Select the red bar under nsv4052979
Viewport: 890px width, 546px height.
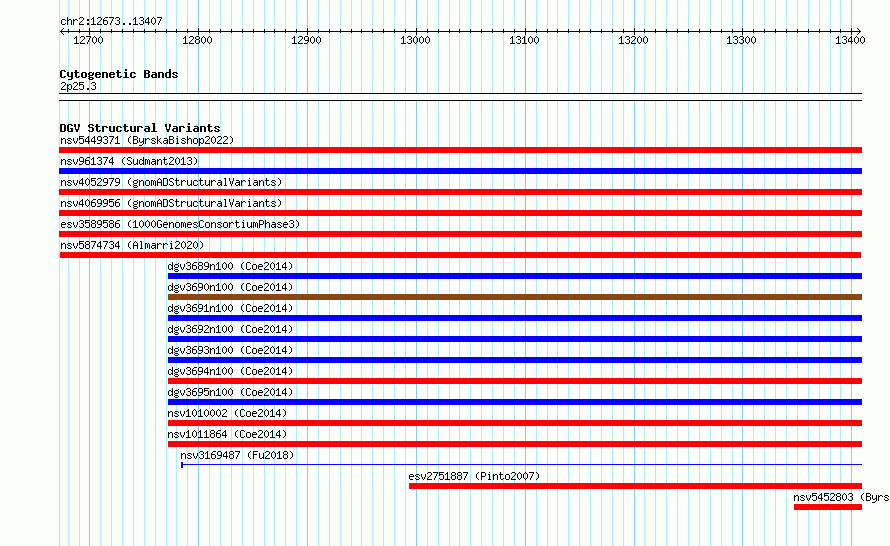[x=460, y=192]
